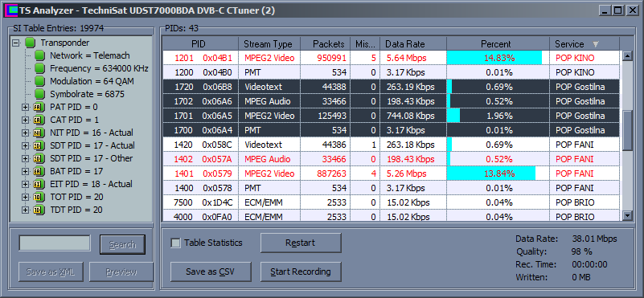Image resolution: width=644 pixels, height=298 pixels.
Task: Expand the SDT PID = 17 - Actual node
Action: coord(26,145)
